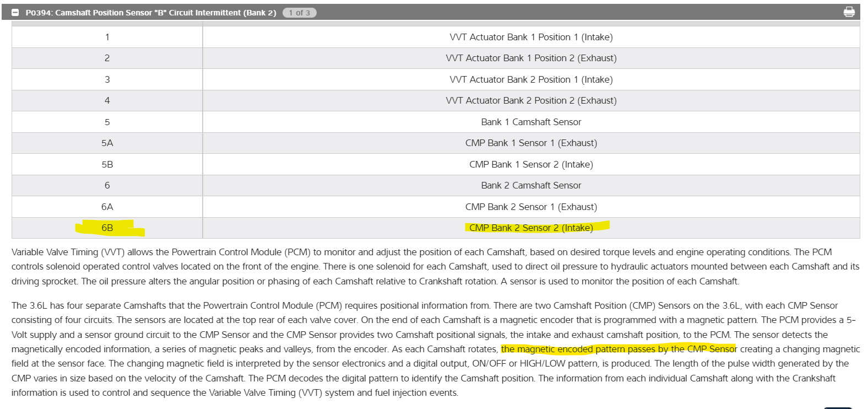This screenshot has height=409, width=868.
Task: Click the highlighted CMP Bank 2 Sensor 2 (Intake) cell
Action: [x=531, y=228]
